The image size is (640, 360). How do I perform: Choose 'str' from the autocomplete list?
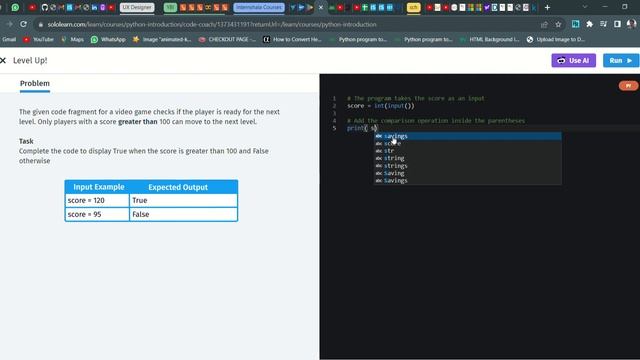tap(467, 151)
